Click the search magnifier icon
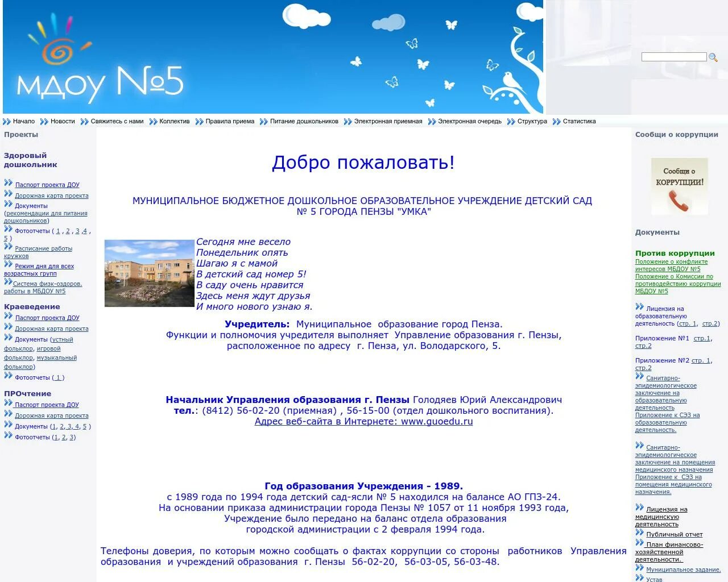Viewport: 728px width, 582px height. (x=713, y=57)
